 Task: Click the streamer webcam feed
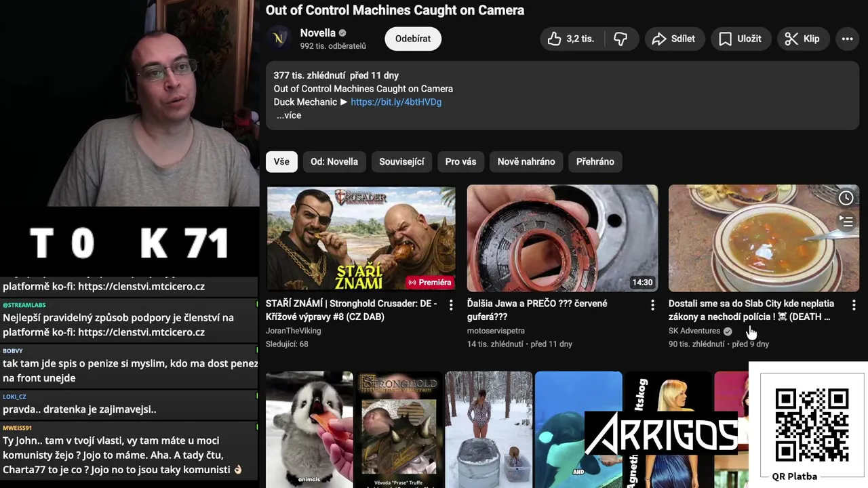point(129,103)
